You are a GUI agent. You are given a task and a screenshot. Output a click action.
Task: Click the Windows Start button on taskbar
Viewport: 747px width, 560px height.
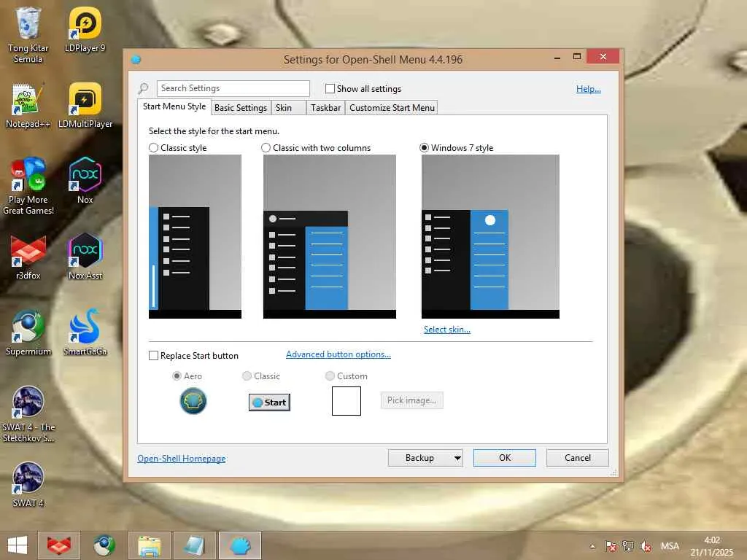[x=18, y=545]
